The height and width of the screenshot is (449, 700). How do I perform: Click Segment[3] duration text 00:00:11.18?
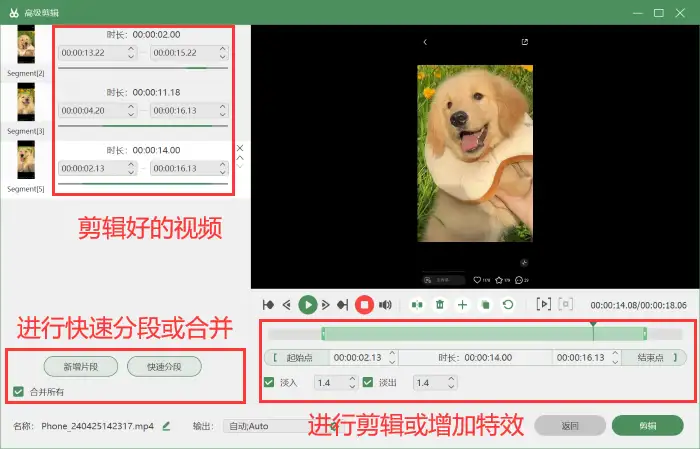(157, 92)
